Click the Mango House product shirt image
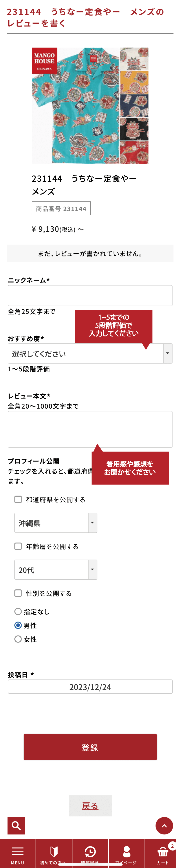This screenshot has height=868, width=176. (x=90, y=106)
